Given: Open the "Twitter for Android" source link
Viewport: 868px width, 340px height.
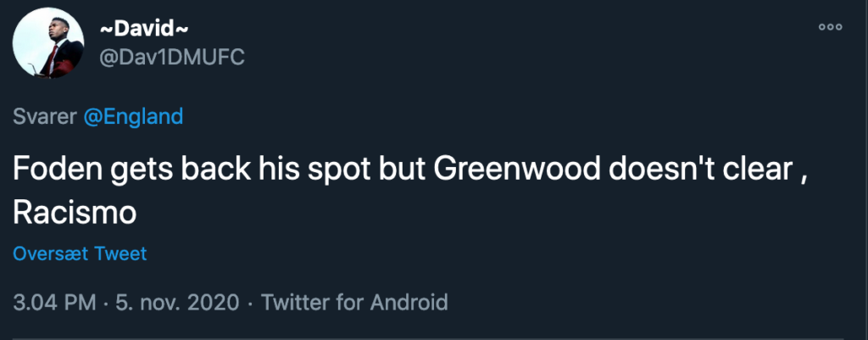Looking at the screenshot, I should [x=354, y=303].
